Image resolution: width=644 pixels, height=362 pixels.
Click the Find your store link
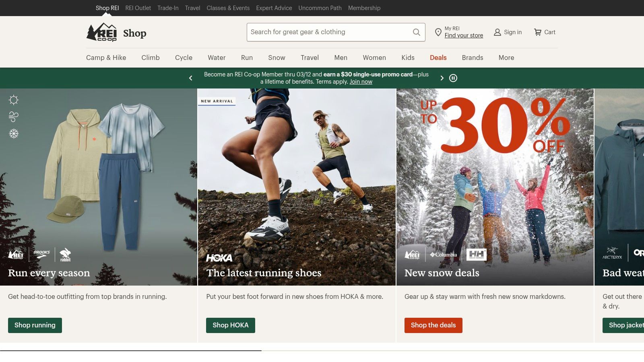pyautogui.click(x=464, y=35)
